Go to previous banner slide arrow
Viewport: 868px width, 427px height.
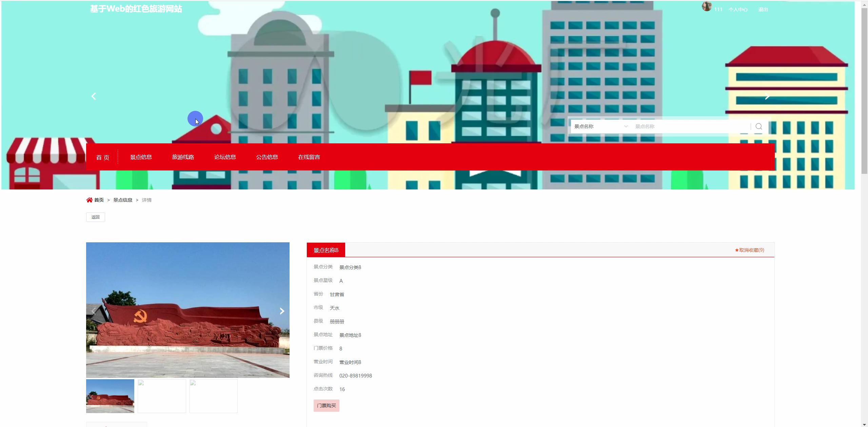(94, 97)
